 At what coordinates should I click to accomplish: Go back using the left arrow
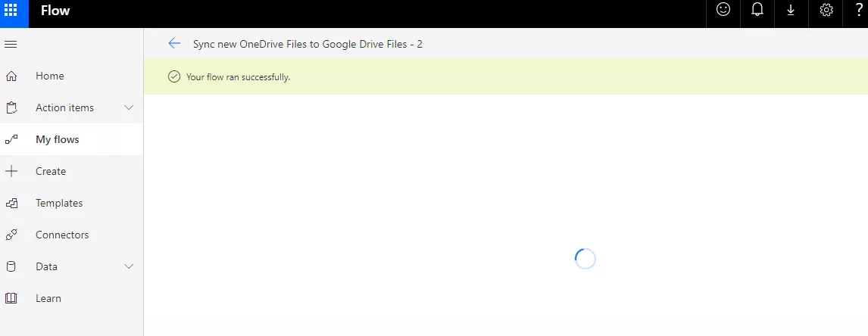pyautogui.click(x=174, y=44)
